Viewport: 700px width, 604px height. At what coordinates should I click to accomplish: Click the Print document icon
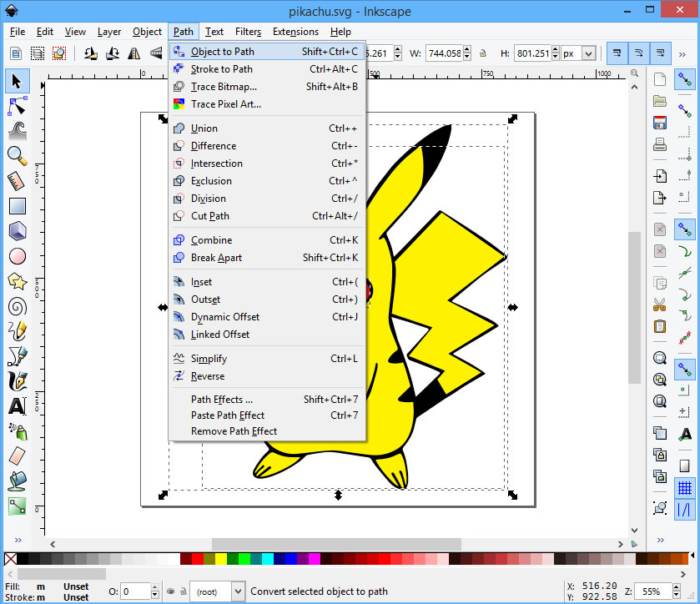660,144
